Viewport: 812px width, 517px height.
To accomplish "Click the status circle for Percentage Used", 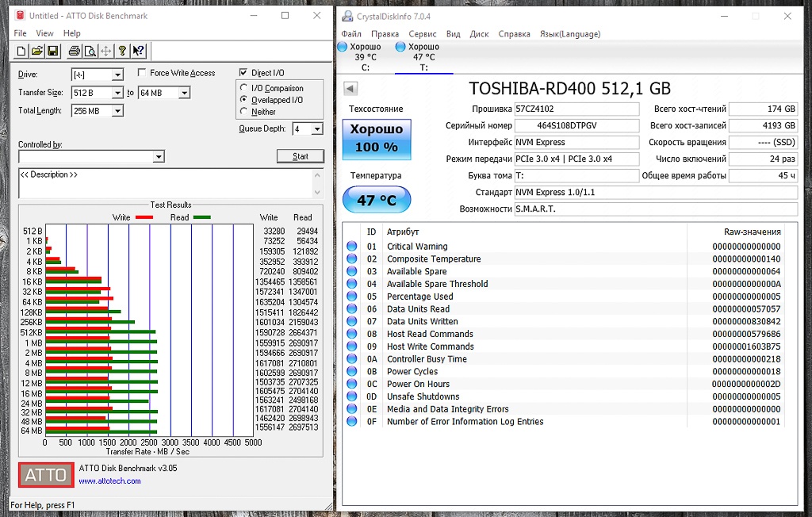I will point(351,297).
